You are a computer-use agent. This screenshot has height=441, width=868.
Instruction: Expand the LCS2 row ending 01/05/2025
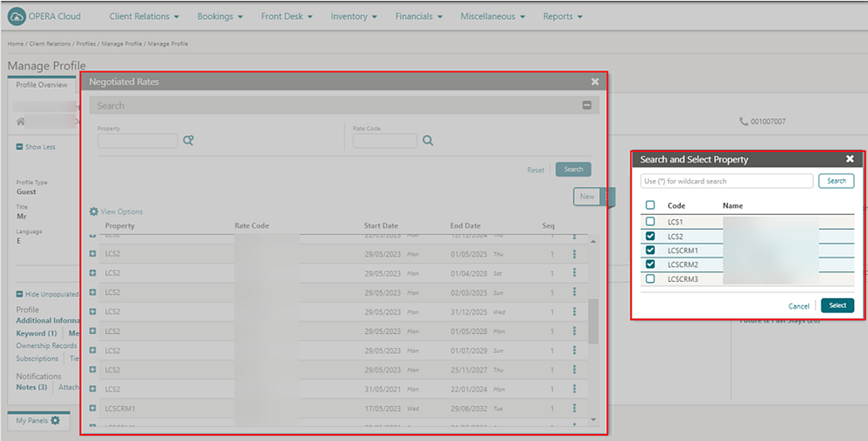pos(92,253)
